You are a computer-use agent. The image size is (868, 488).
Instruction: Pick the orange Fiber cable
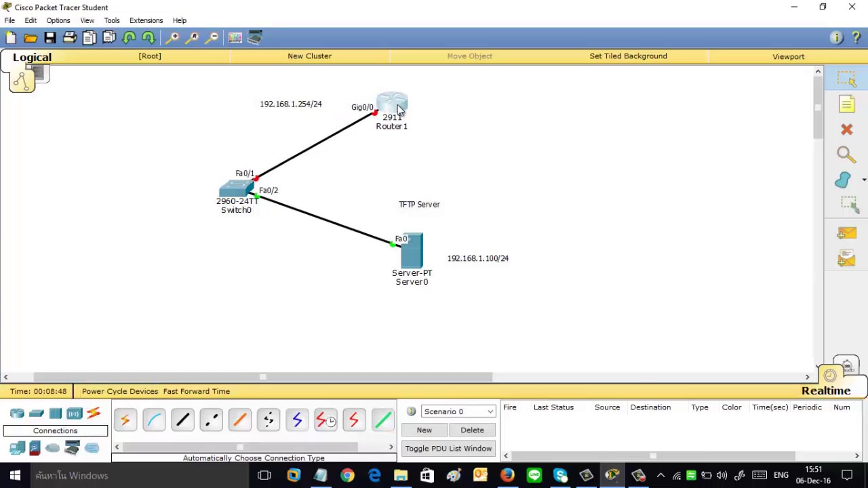pyautogui.click(x=239, y=420)
